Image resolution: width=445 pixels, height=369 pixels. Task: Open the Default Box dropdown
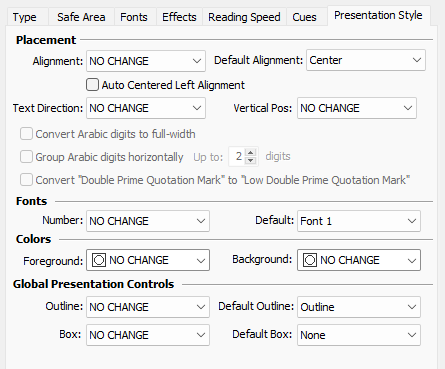pyautogui.click(x=359, y=335)
